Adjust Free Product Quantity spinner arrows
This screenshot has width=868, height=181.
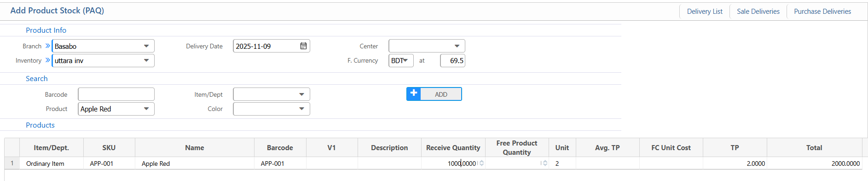pyautogui.click(x=545, y=163)
